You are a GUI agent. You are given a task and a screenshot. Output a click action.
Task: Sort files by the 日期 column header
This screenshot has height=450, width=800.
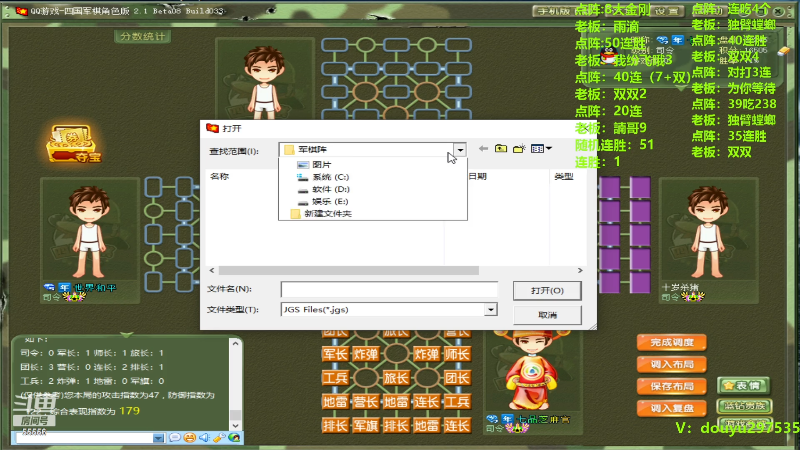click(478, 176)
